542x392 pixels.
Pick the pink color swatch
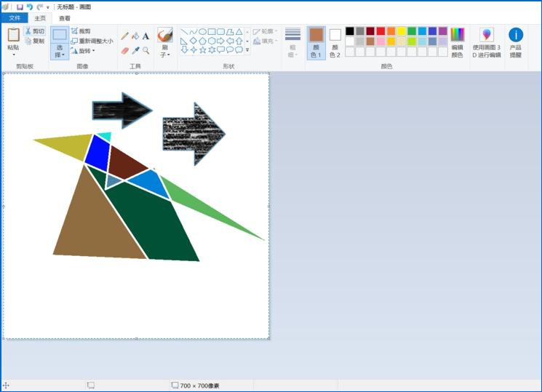(x=380, y=41)
